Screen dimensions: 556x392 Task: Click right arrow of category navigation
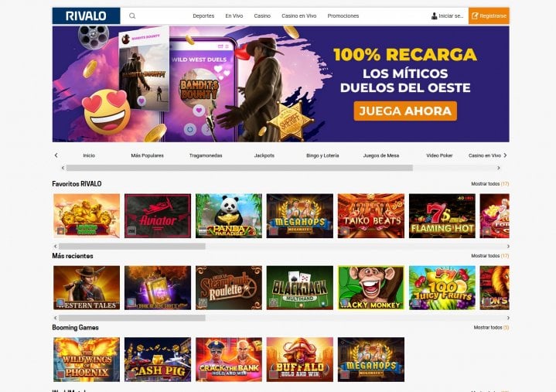tap(505, 155)
